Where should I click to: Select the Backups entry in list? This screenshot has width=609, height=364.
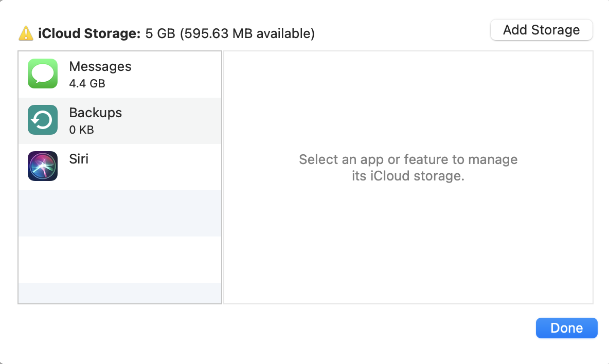click(x=96, y=113)
